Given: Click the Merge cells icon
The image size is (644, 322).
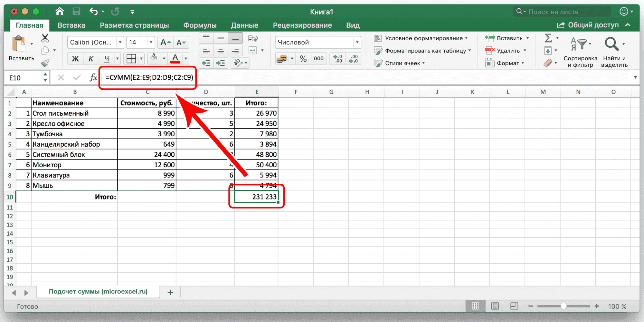Looking at the screenshot, I should 253,51.
